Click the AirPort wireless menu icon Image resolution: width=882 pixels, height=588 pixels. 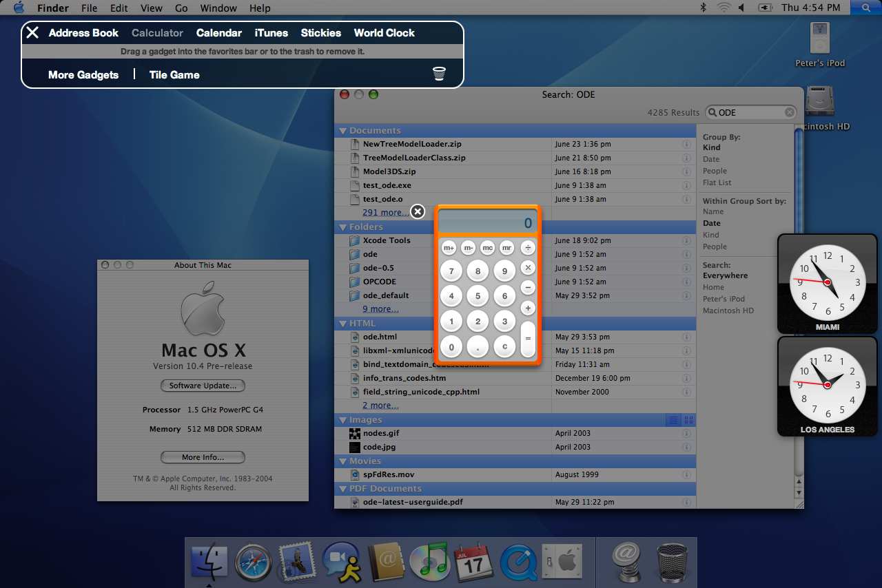(724, 8)
